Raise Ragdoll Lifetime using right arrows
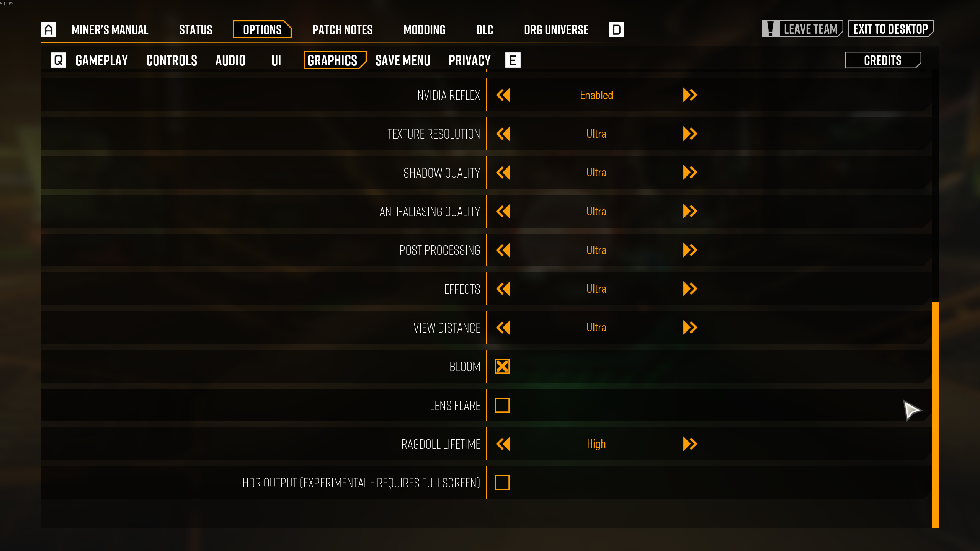The width and height of the screenshot is (980, 551). click(690, 444)
